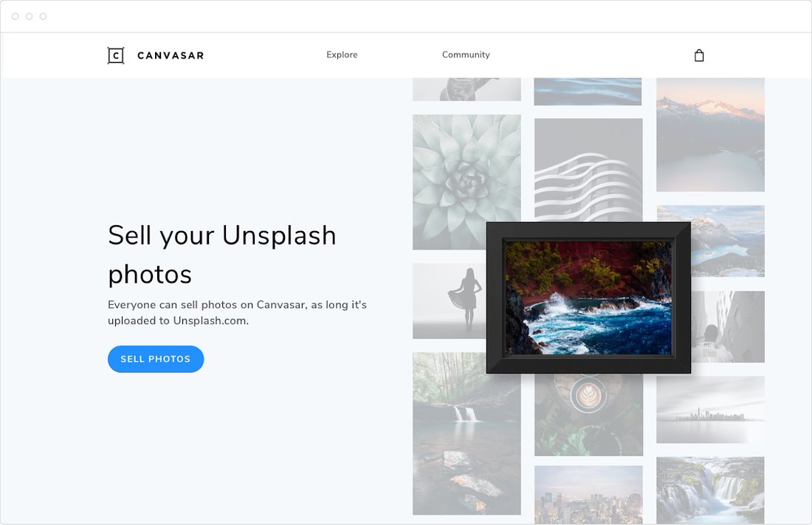The height and width of the screenshot is (525, 812).
Task: Click the CANVASAR brand name link
Action: tap(171, 55)
